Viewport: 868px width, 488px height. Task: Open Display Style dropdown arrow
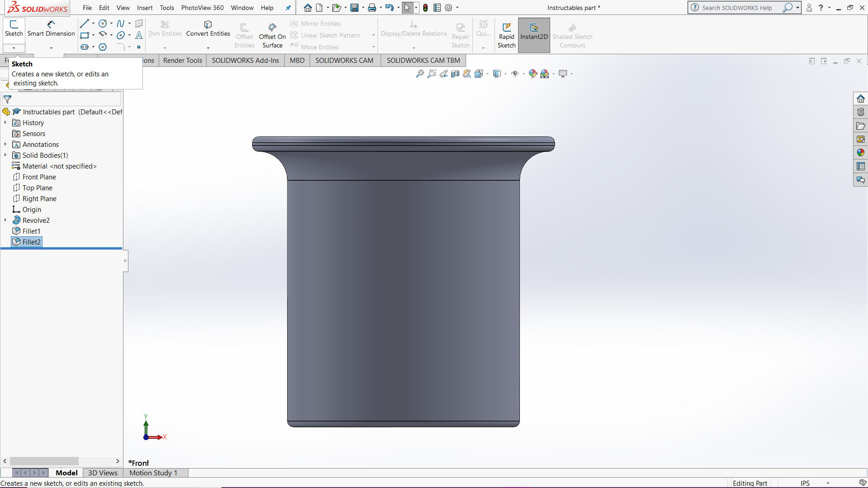[505, 74]
